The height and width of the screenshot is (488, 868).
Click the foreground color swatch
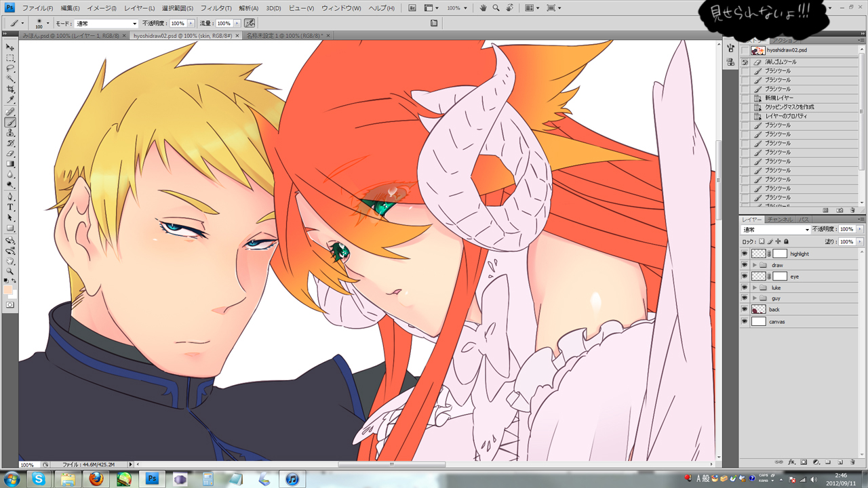(7, 289)
